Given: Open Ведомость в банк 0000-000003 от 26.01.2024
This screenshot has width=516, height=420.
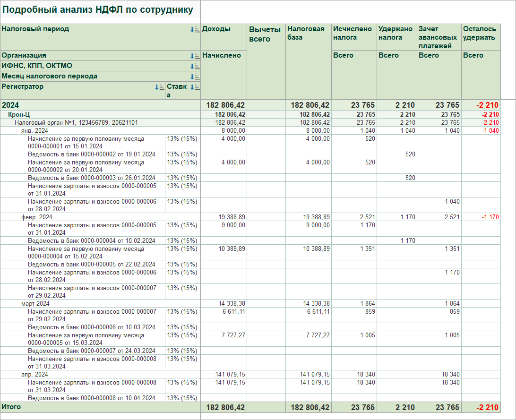Looking at the screenshot, I should click(92, 178).
